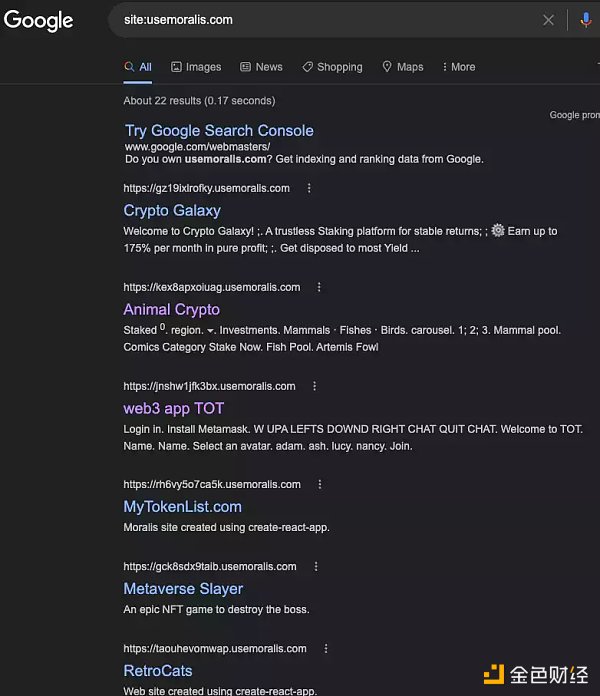
Task: Open three-dot menu beside jnshw1jfk3bx.usemoralis.com
Action: click(x=315, y=386)
